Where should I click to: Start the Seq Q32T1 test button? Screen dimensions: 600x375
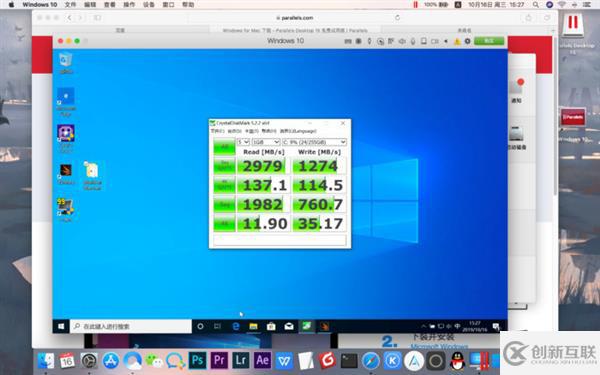click(224, 166)
